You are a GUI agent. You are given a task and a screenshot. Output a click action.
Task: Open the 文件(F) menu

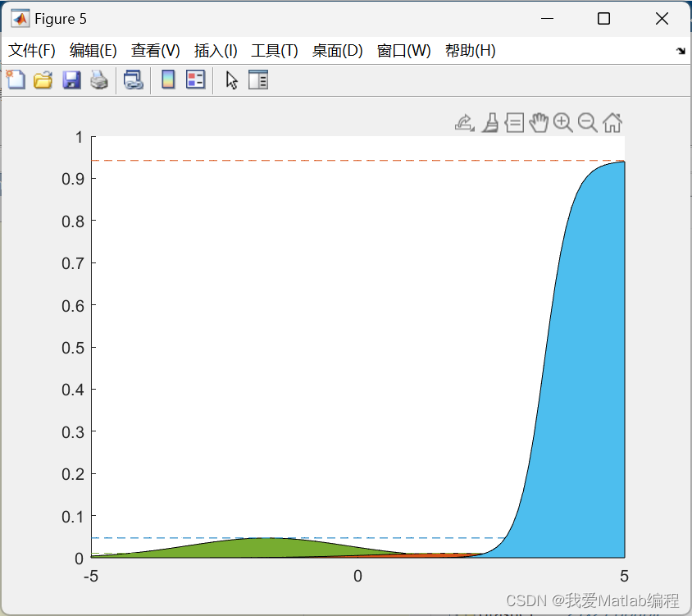(32, 50)
